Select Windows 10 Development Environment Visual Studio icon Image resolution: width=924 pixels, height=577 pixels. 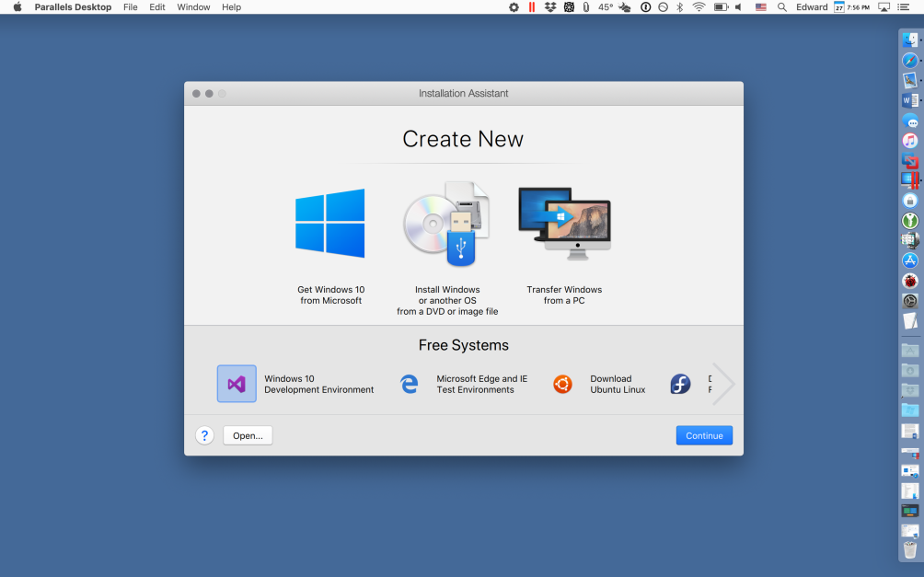point(237,384)
